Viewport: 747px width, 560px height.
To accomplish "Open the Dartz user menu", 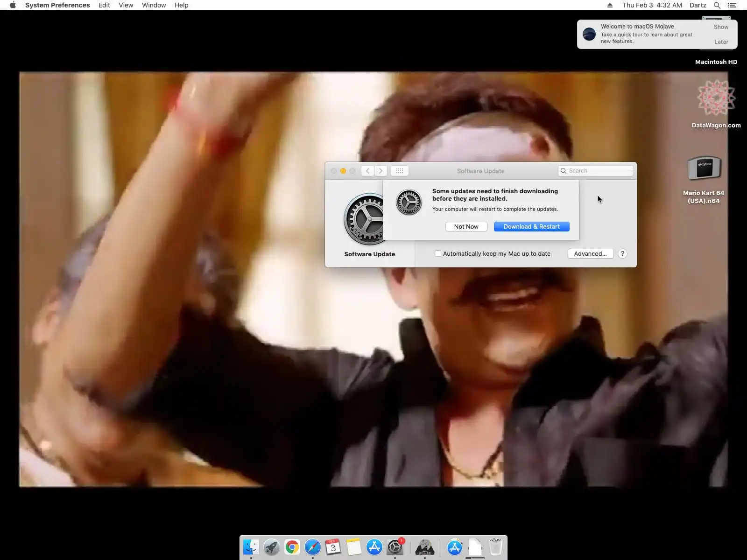I will click(x=698, y=5).
